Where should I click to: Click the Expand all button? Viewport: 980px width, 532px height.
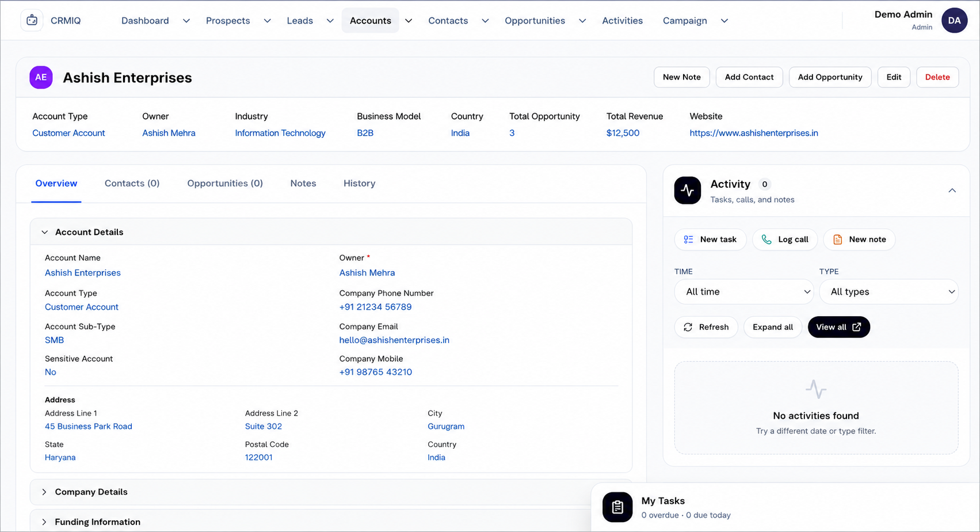coord(773,327)
